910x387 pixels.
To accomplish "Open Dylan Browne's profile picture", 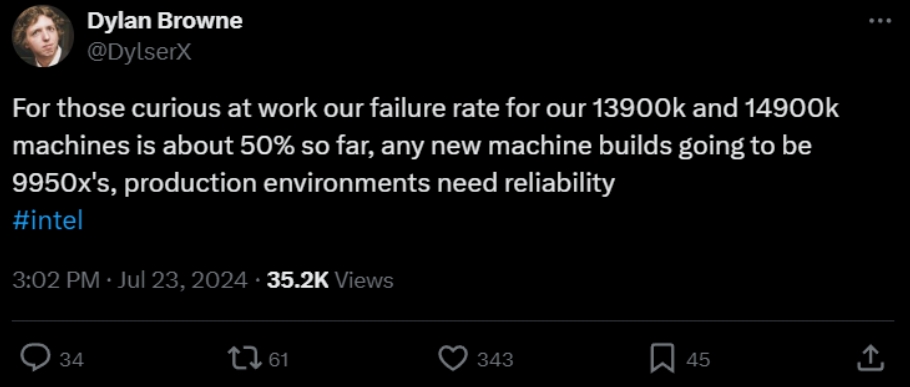I will pos(42,37).
